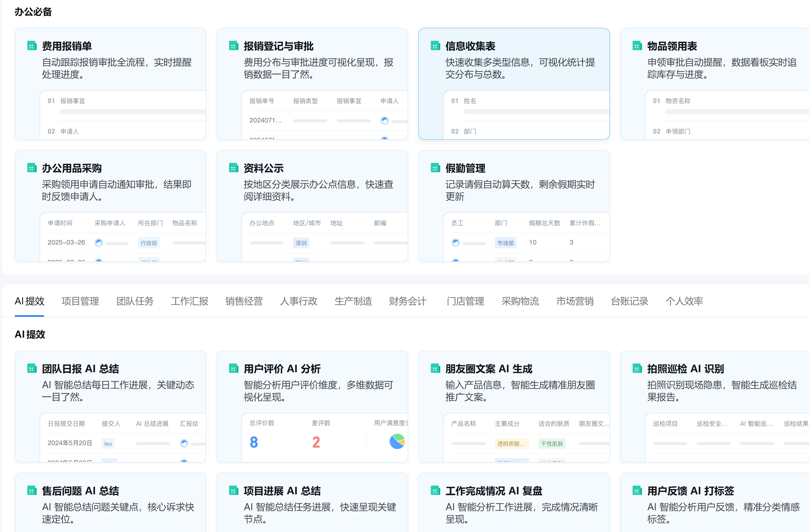Click the green icon beside 费用报销单

click(x=32, y=45)
